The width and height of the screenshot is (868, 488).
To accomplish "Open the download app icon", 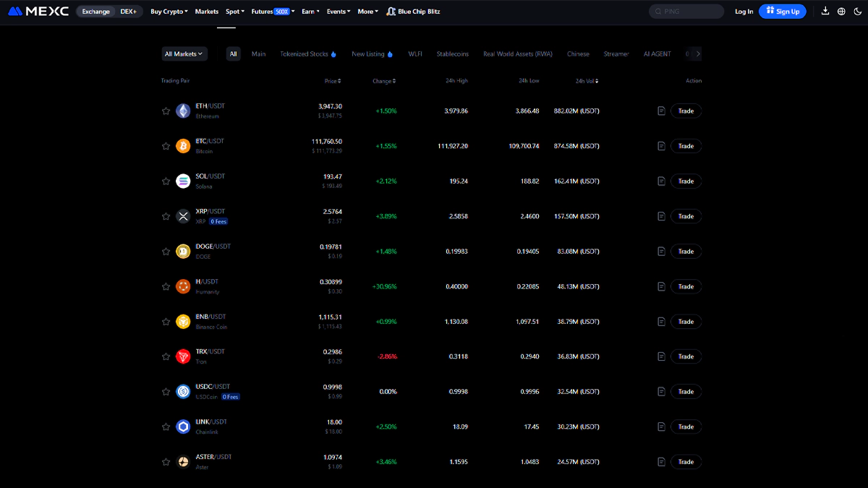I will tap(825, 12).
